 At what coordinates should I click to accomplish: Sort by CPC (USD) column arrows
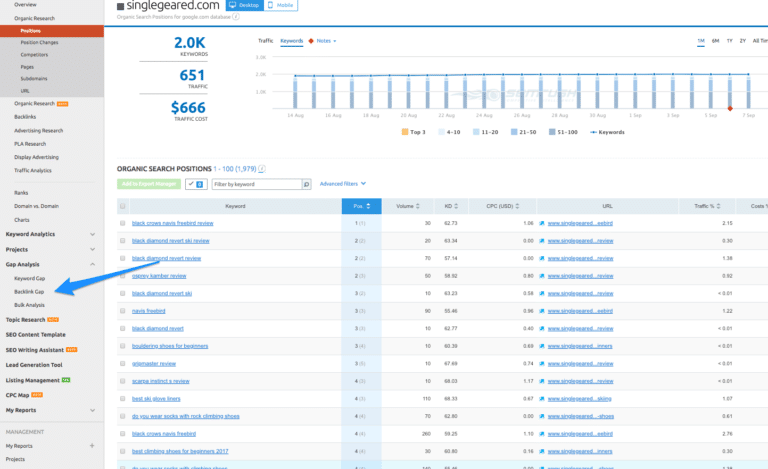pos(517,206)
